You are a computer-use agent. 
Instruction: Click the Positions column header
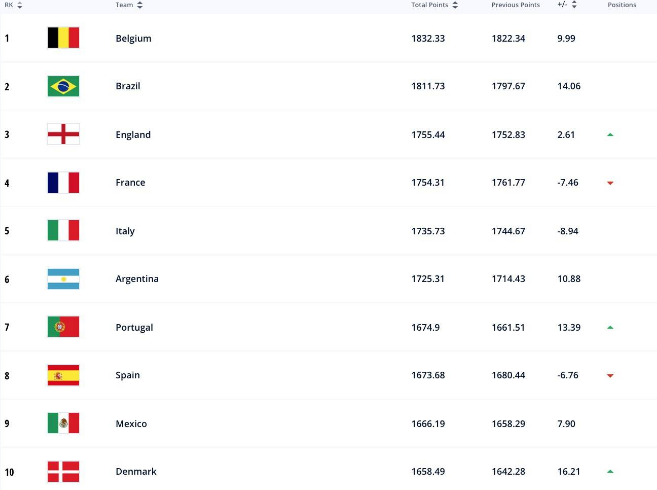[622, 5]
